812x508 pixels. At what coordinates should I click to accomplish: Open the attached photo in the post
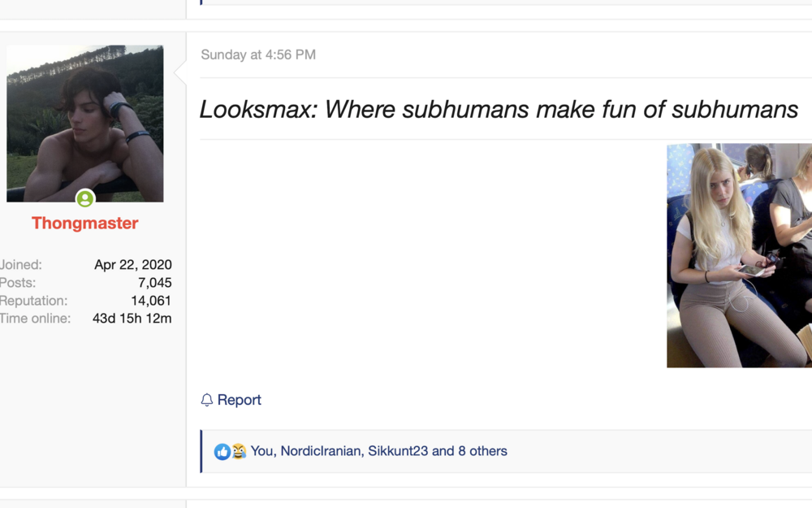(x=739, y=255)
